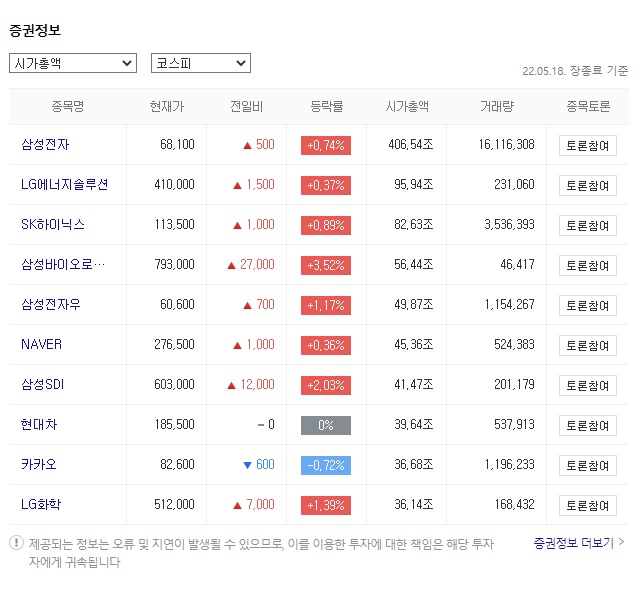Open the LG화학 stock link
Screen dimensions: 643x589
coord(41,504)
